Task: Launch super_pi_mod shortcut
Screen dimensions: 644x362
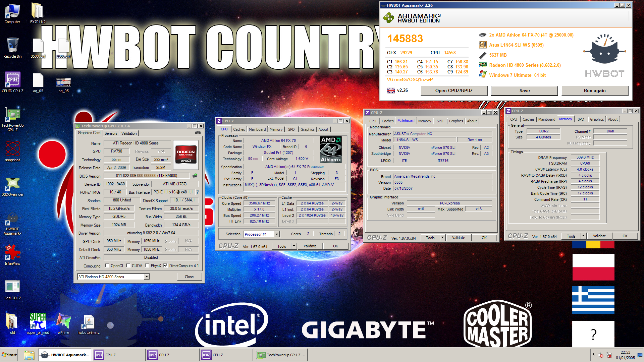Action: pyautogui.click(x=38, y=324)
